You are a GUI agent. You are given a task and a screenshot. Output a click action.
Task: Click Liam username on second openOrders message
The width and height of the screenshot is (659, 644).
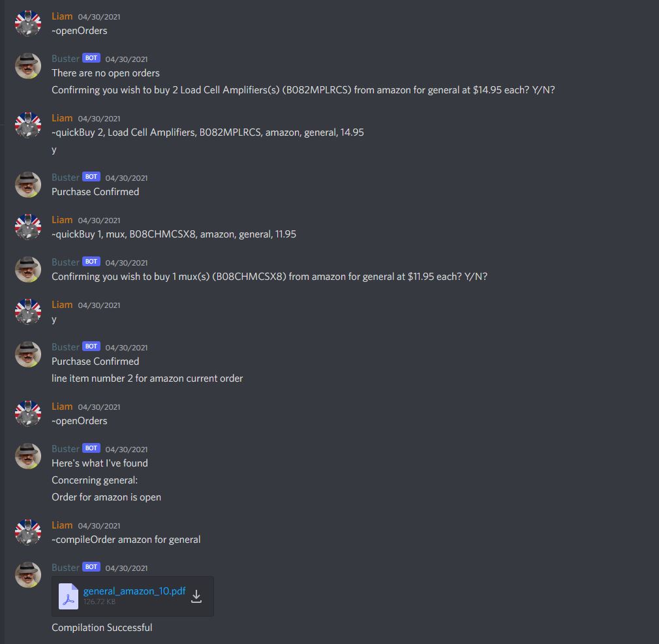click(x=62, y=406)
